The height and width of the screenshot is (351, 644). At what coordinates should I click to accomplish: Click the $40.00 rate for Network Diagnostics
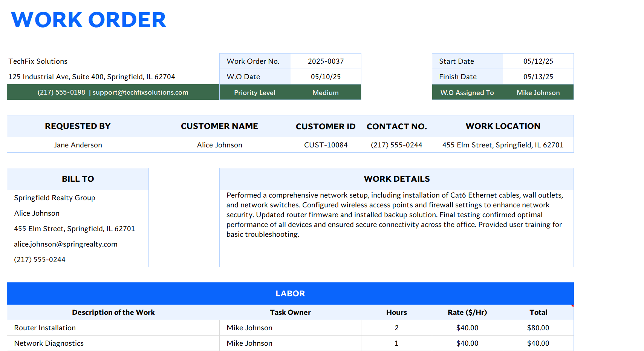467,343
